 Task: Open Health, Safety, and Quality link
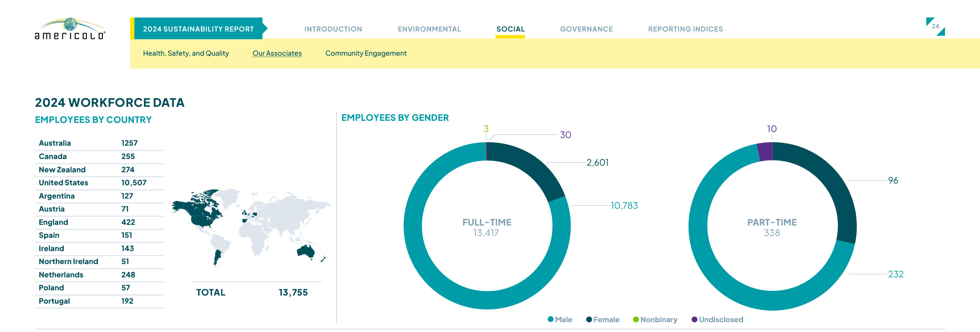185,53
